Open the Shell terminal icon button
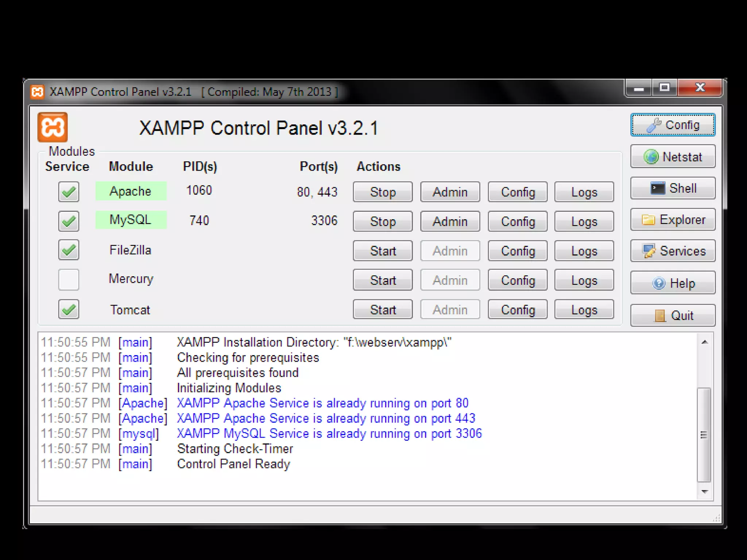Viewport: 747px width, 560px height. pyautogui.click(x=673, y=188)
